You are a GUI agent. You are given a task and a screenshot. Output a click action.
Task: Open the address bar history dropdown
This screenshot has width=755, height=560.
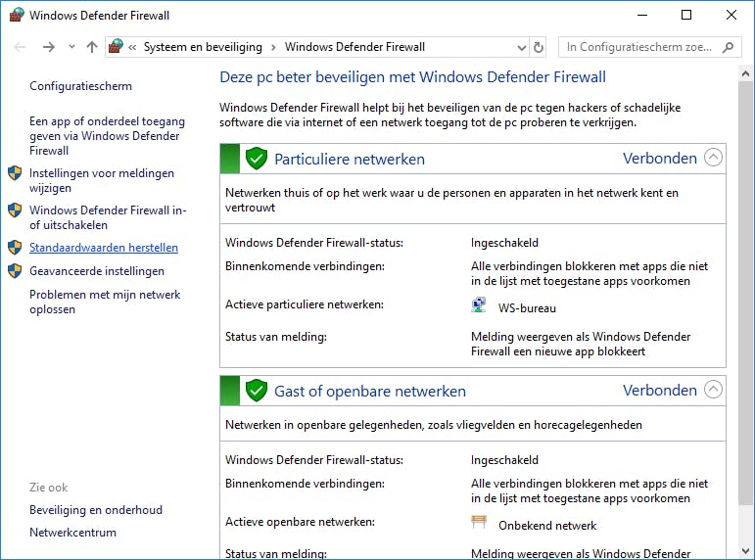pyautogui.click(x=521, y=47)
